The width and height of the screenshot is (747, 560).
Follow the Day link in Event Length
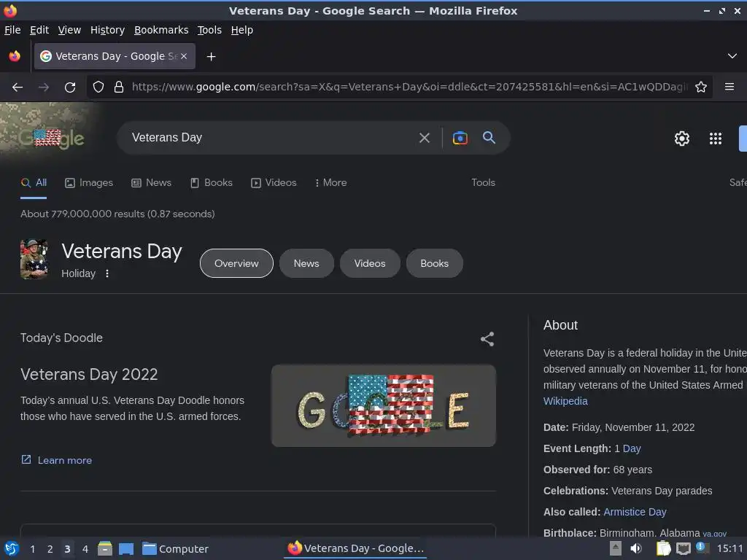632,448
